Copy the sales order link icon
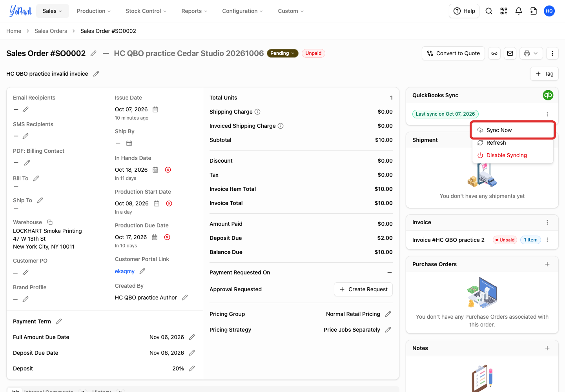 pos(494,53)
